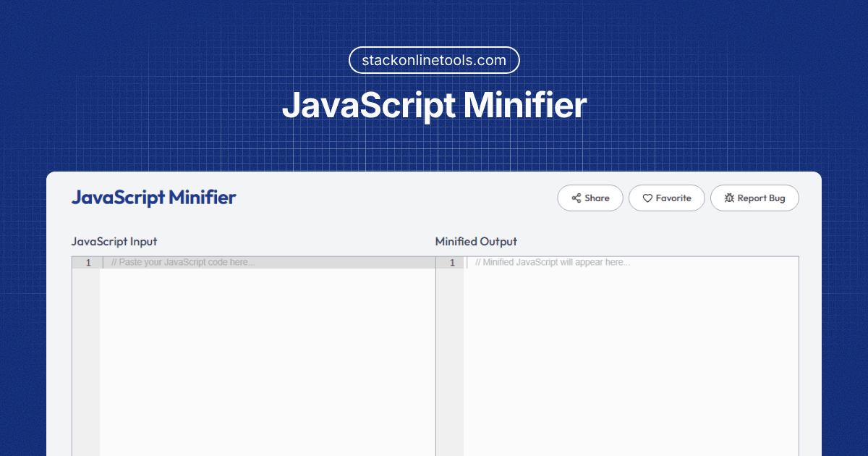This screenshot has width=868, height=456.
Task: Select line number 1 in the input gutter
Action: pyautogui.click(x=88, y=263)
